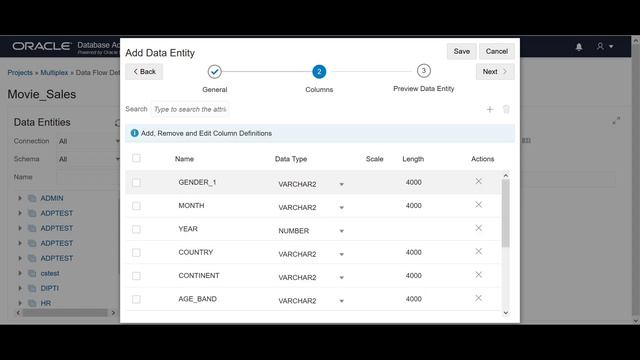Click the info icon in the banner
This screenshot has height=360, width=640.
[x=134, y=133]
